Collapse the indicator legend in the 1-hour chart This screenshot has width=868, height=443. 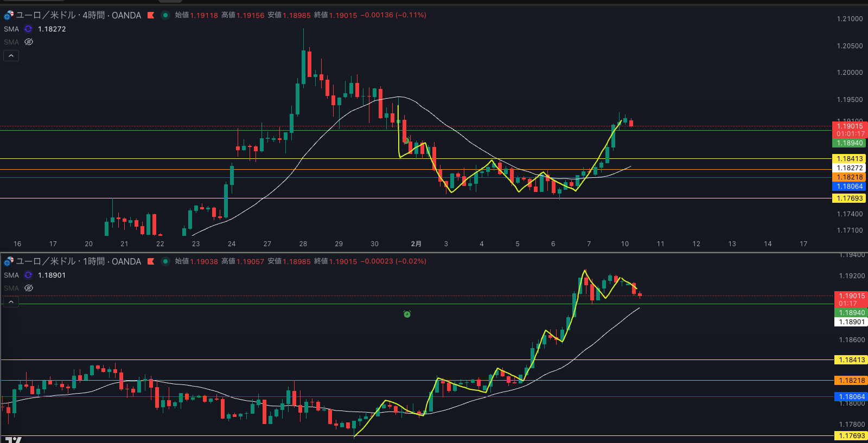pyautogui.click(x=11, y=301)
